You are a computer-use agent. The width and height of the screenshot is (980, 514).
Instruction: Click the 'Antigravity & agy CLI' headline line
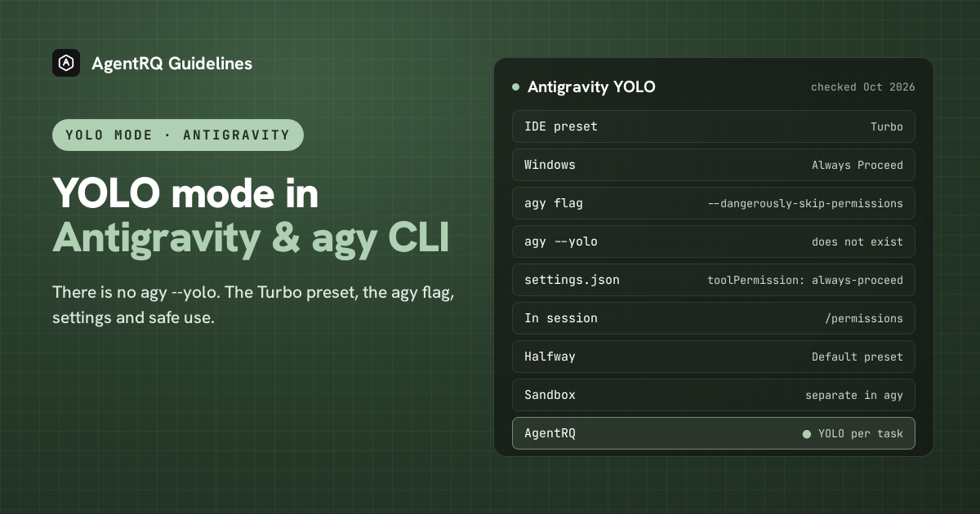pos(251,237)
